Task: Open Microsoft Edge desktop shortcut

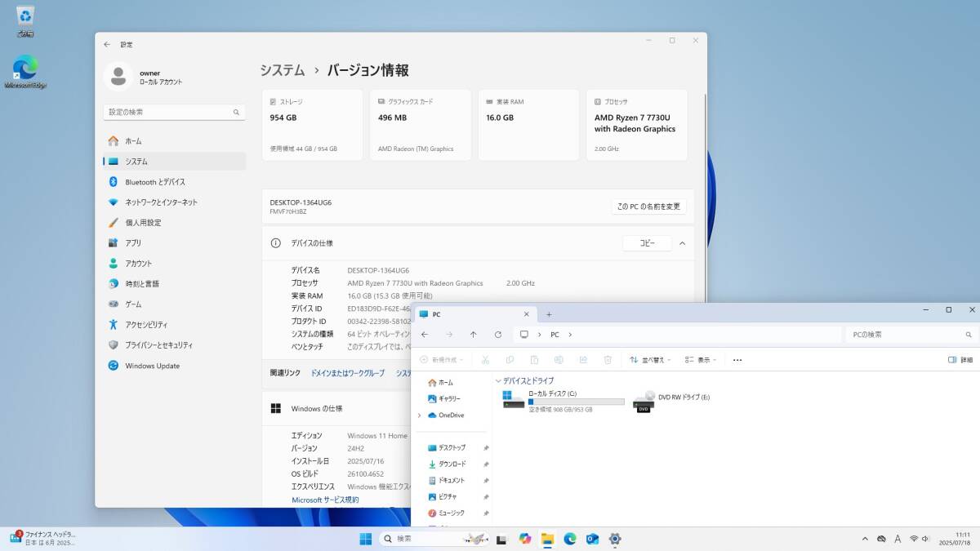Action: pyautogui.click(x=25, y=72)
